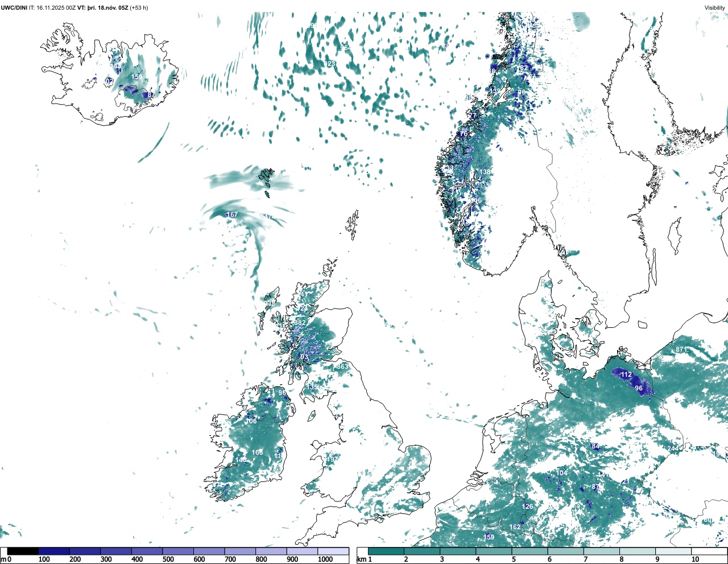Viewport: 728px width, 564px height.
Task: Click the white swatch after 10 km
Action: (x=709, y=551)
